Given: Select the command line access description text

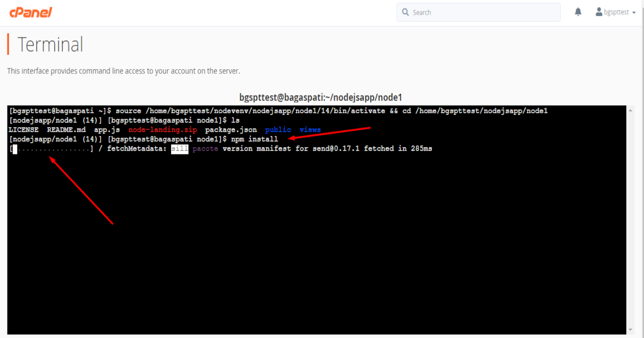Looking at the screenshot, I should (x=123, y=71).
